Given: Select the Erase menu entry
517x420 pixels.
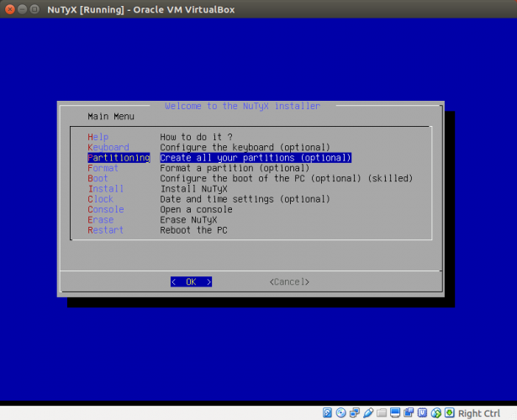Looking at the screenshot, I should (x=101, y=220).
